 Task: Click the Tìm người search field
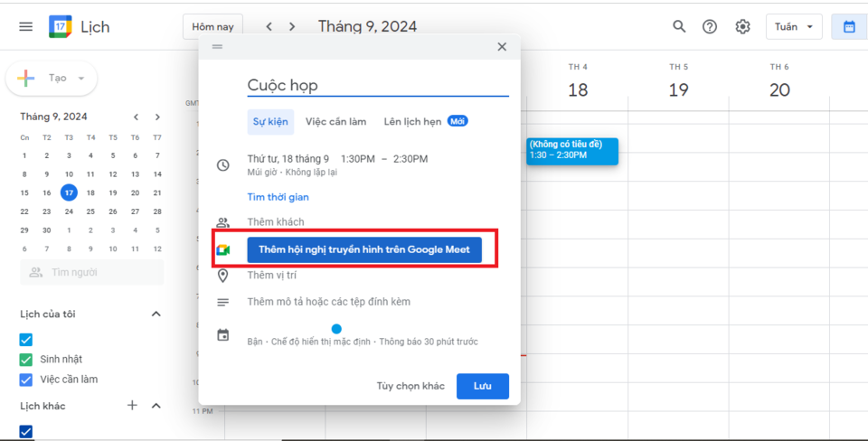point(92,272)
